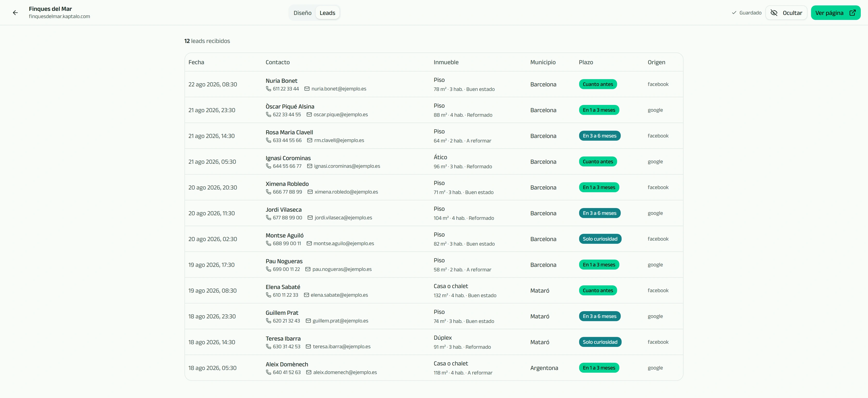Click phone icon for Pau Nogueras
The image size is (868, 398).
pyautogui.click(x=269, y=269)
